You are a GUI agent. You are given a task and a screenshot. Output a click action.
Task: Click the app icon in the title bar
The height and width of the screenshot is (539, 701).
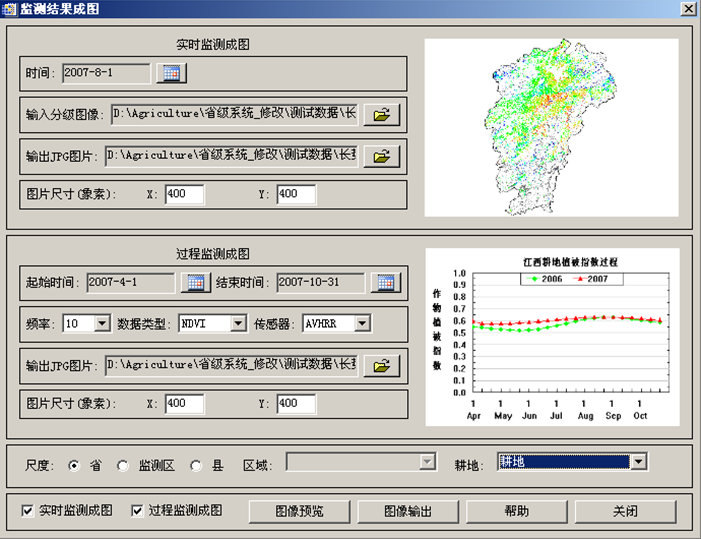tap(9, 9)
